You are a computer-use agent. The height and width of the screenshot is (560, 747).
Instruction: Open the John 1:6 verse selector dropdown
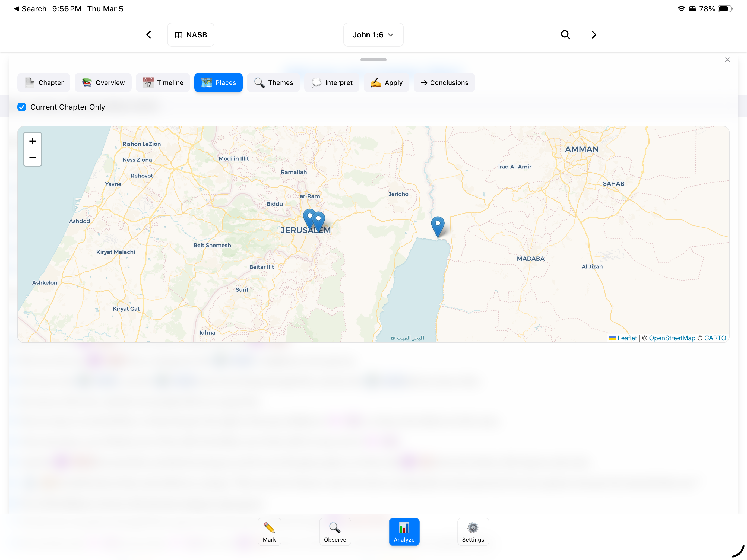coord(373,34)
